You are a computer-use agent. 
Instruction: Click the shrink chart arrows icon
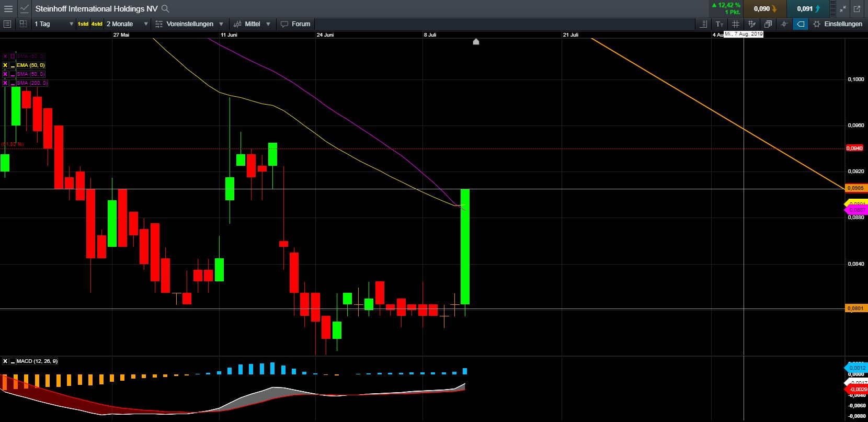(x=842, y=9)
